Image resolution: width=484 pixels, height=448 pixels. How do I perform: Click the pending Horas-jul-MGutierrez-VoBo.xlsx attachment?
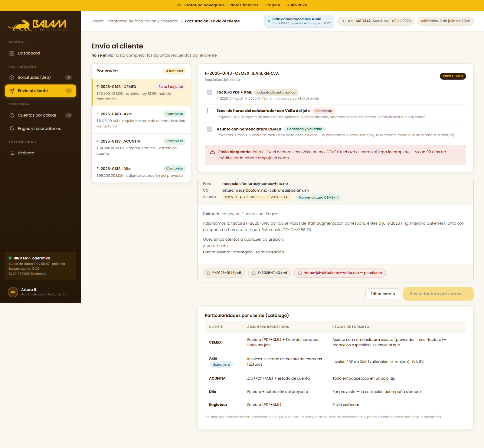point(340,273)
